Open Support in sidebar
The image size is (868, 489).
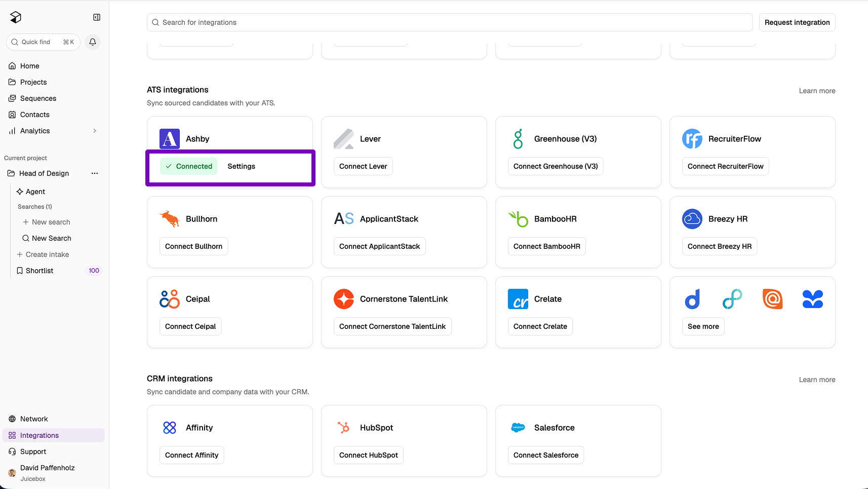pos(54,452)
